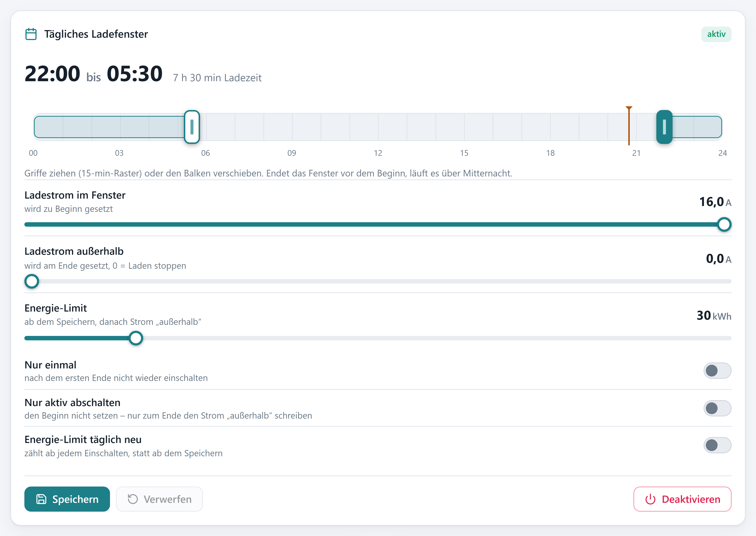The image size is (756, 536).
Task: Click the save icon in Speichern button
Action: 41,499
